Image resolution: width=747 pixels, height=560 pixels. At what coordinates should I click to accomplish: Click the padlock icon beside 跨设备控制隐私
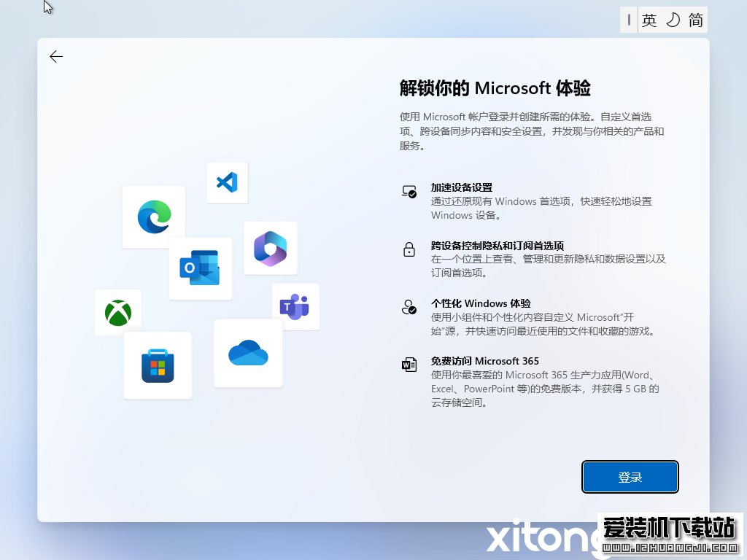pyautogui.click(x=409, y=249)
